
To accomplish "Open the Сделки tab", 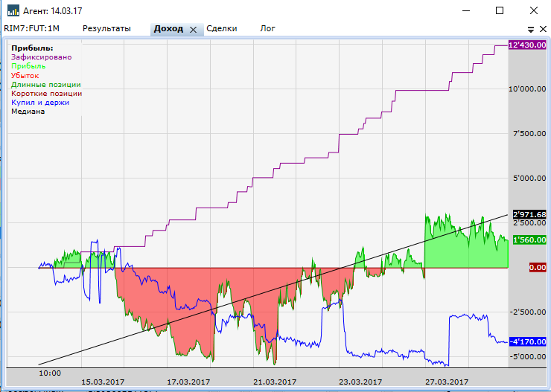I will pyautogui.click(x=222, y=29).
